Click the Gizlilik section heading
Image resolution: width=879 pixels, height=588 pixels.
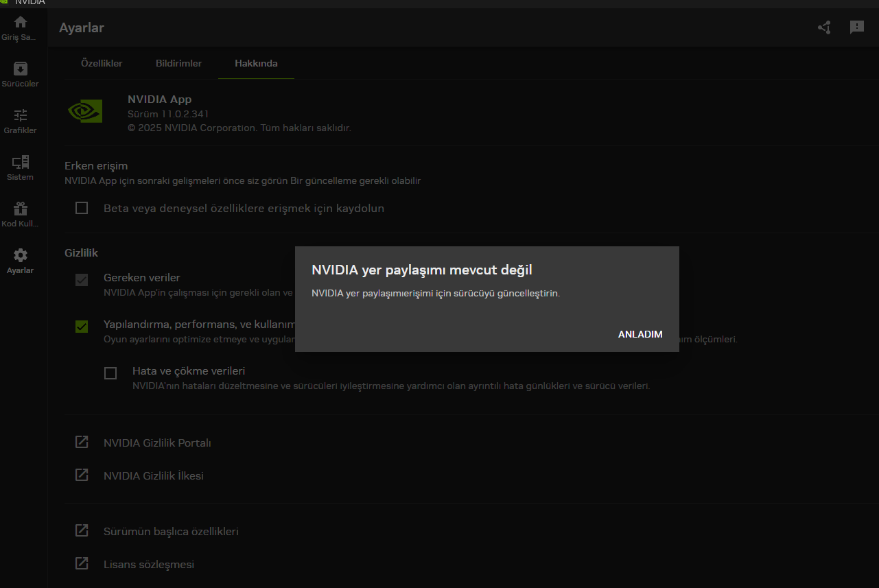(81, 252)
